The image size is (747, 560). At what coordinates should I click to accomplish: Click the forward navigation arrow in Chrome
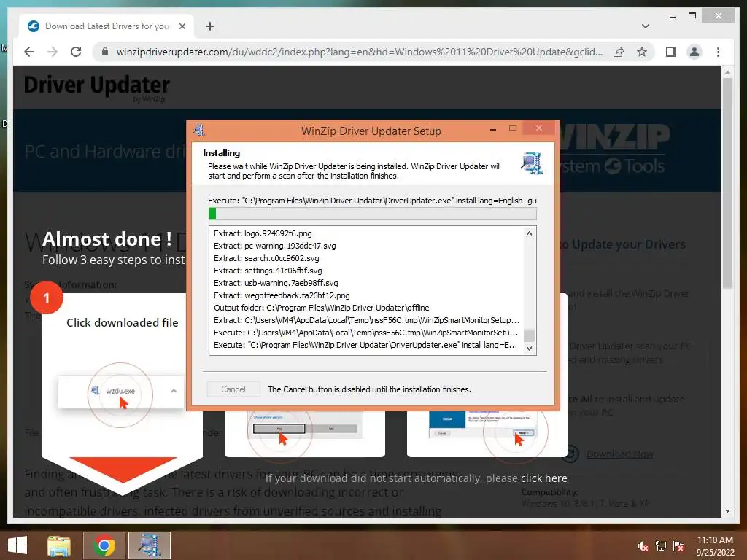click(53, 52)
